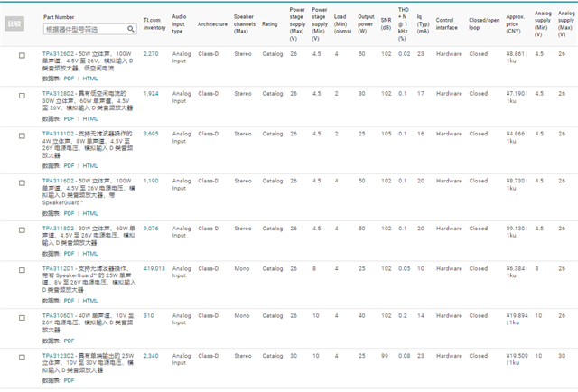Open HTML datasheet for TPA3112D1
The height and width of the screenshot is (392, 578).
click(x=90, y=301)
